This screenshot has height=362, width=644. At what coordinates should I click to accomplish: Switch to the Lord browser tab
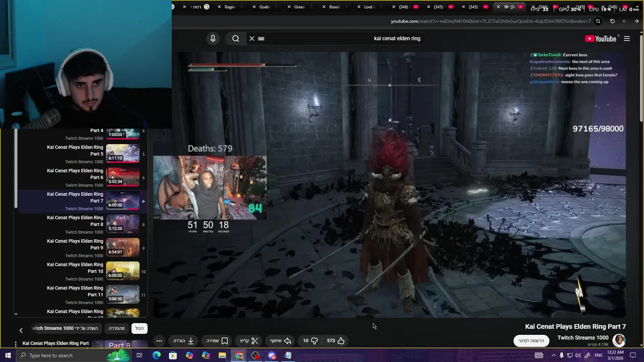tap(369, 7)
